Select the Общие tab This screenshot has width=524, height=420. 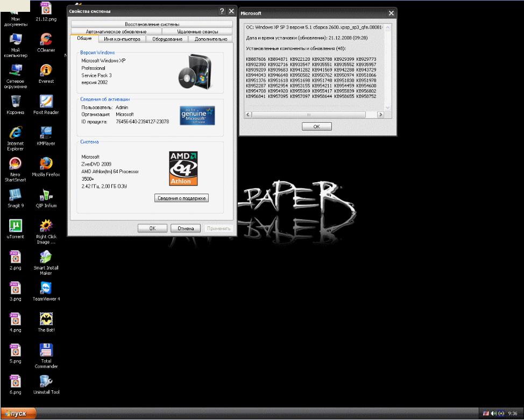[84, 38]
